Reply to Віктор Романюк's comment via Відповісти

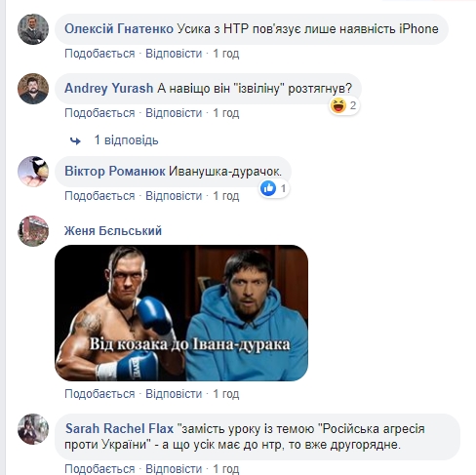point(174,196)
